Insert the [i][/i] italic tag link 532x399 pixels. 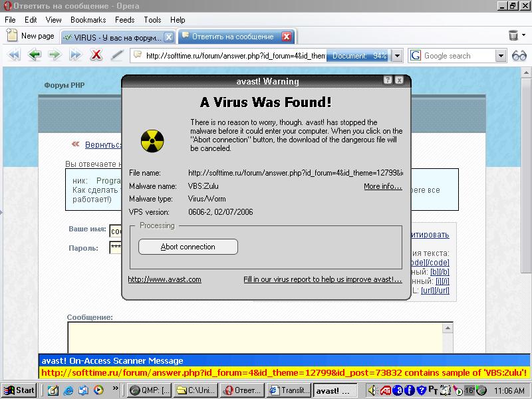point(442,281)
